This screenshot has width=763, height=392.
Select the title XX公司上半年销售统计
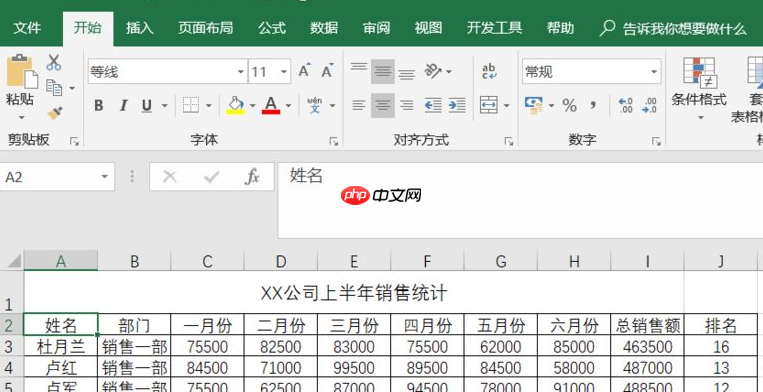pyautogui.click(x=354, y=293)
